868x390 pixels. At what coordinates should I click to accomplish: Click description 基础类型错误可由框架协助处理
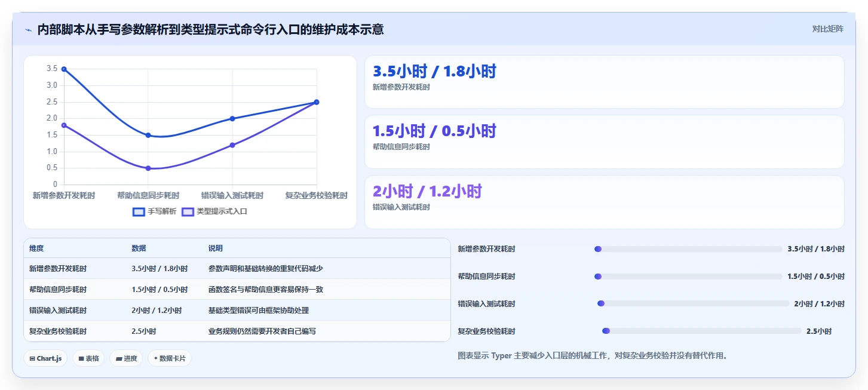point(259,311)
